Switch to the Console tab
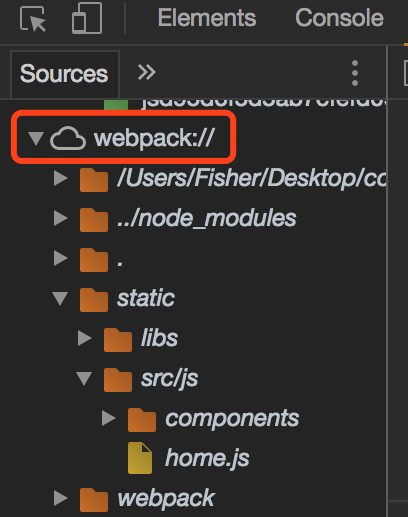Screen dimensions: 408x517 point(339,18)
